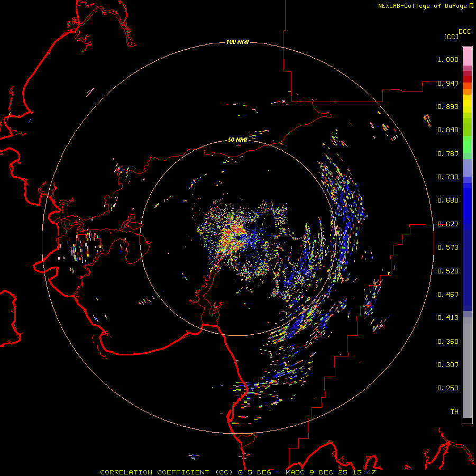Viewport: 476px width, 476px height.
Task: Pick the gray segment of the color bar
Action: pos(467,368)
